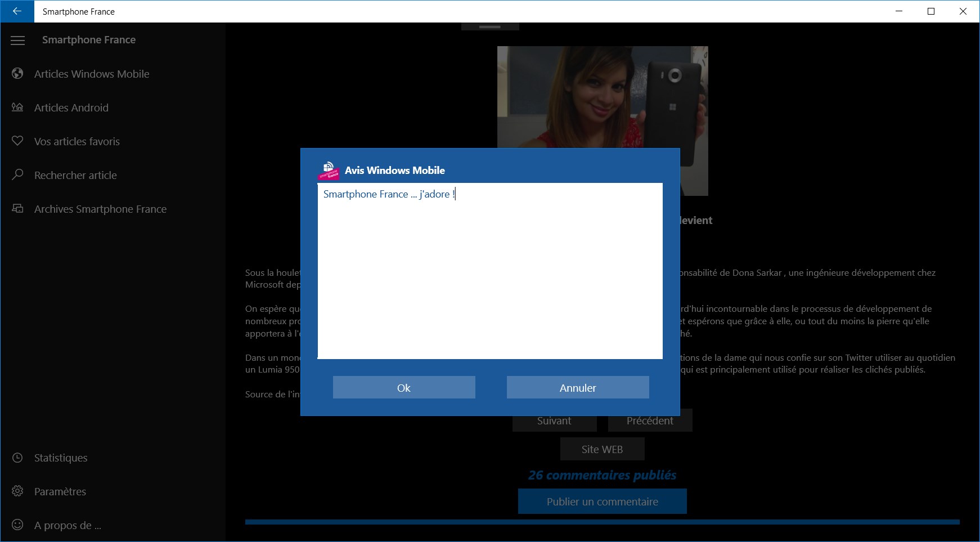This screenshot has width=980, height=542.
Task: Go to Vos articles favoris
Action: [77, 141]
